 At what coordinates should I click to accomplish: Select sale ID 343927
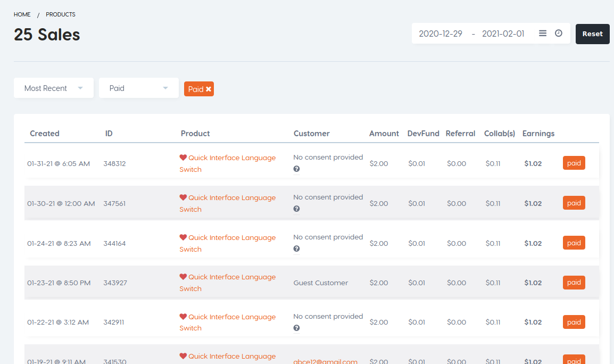click(115, 283)
